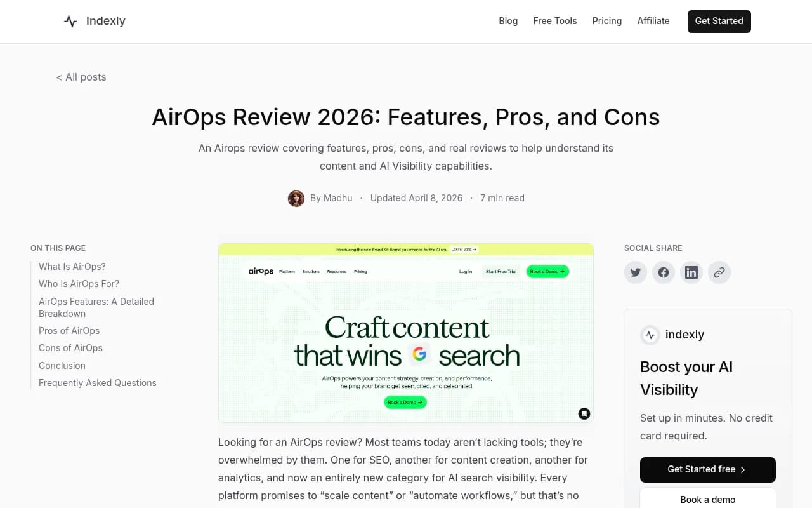
Task: Open the Blog page
Action: tap(508, 21)
